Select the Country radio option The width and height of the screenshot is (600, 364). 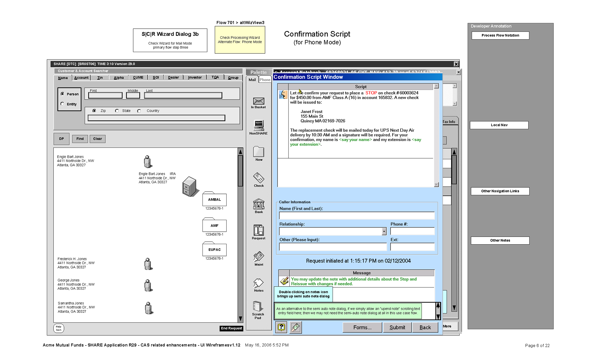pyautogui.click(x=139, y=111)
